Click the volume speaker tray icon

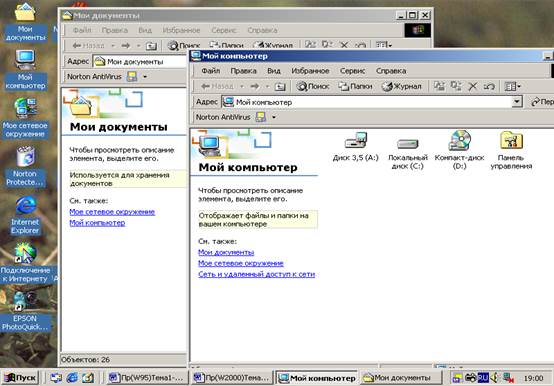tap(494, 378)
